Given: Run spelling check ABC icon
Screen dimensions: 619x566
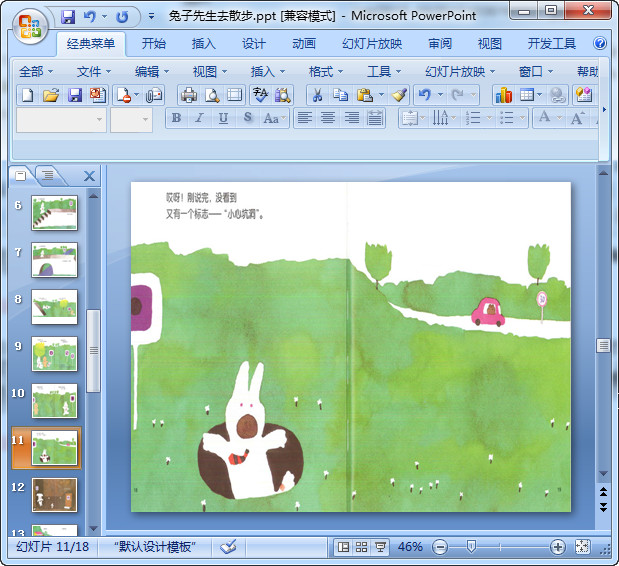Looking at the screenshot, I should pos(260,95).
